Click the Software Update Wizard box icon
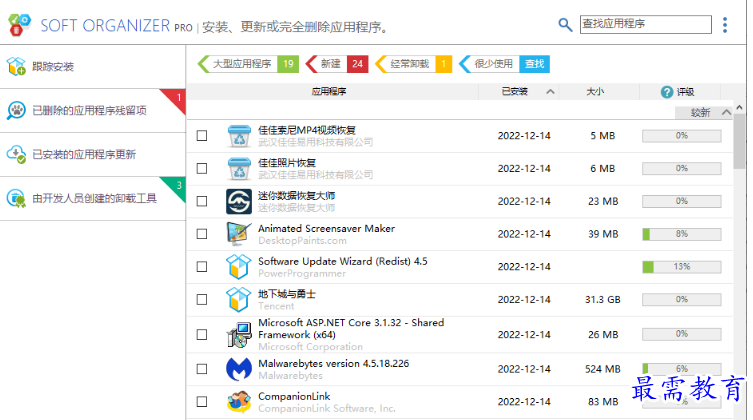This screenshot has width=753, height=420. (x=239, y=266)
